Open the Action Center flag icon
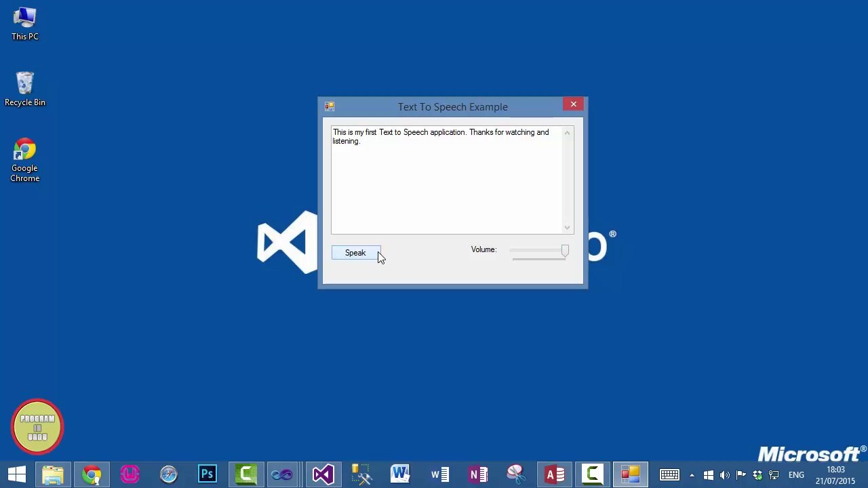This screenshot has width=868, height=488. pyautogui.click(x=741, y=475)
